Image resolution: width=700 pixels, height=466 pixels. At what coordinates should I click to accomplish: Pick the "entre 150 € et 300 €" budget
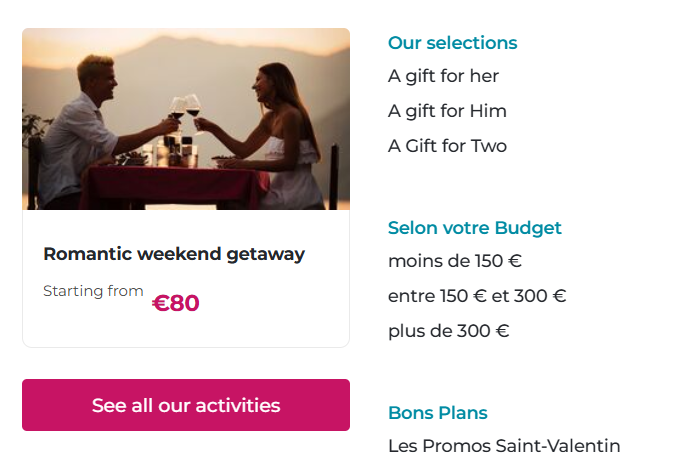pos(477,296)
